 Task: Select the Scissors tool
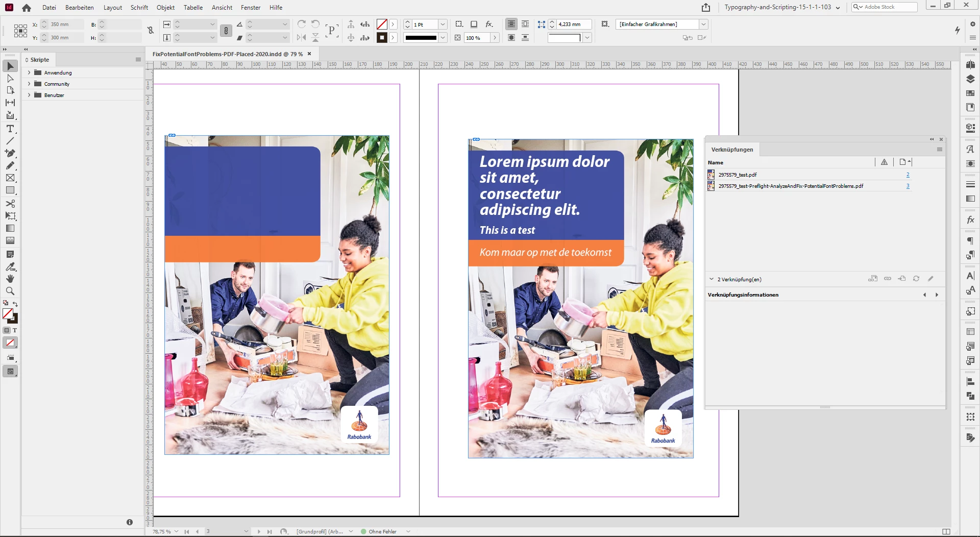click(x=10, y=203)
